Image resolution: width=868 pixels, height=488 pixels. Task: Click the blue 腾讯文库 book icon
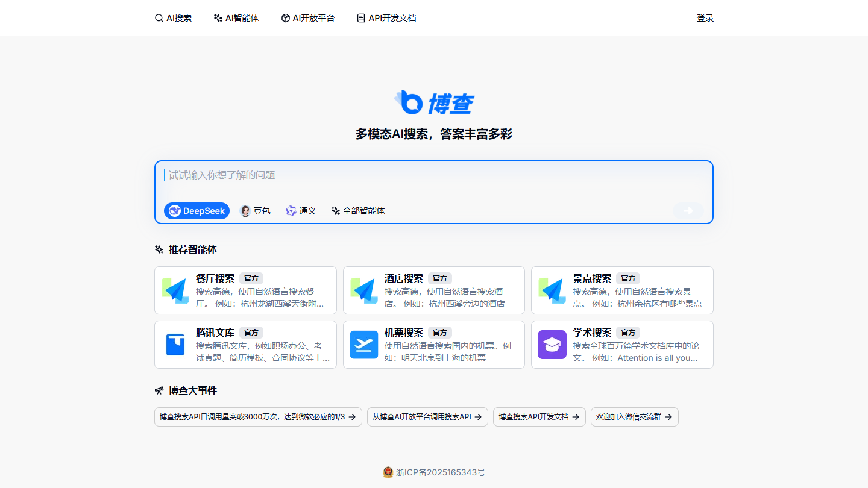(175, 345)
